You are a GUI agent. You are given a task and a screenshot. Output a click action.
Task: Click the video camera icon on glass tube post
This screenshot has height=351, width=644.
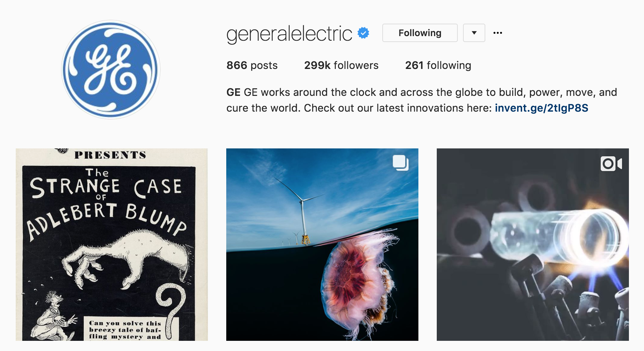coord(611,164)
